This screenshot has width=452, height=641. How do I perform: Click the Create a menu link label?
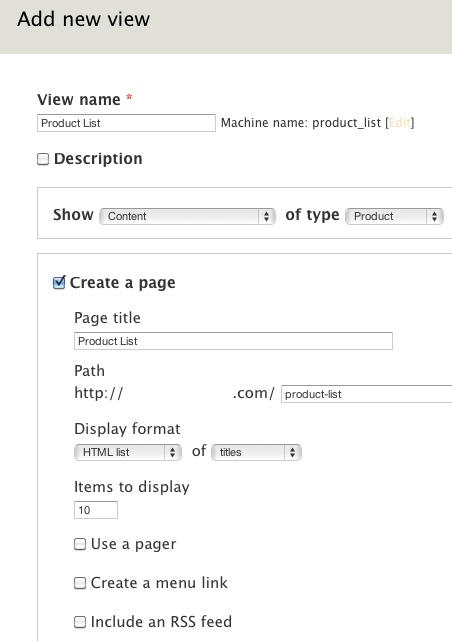pos(159,583)
